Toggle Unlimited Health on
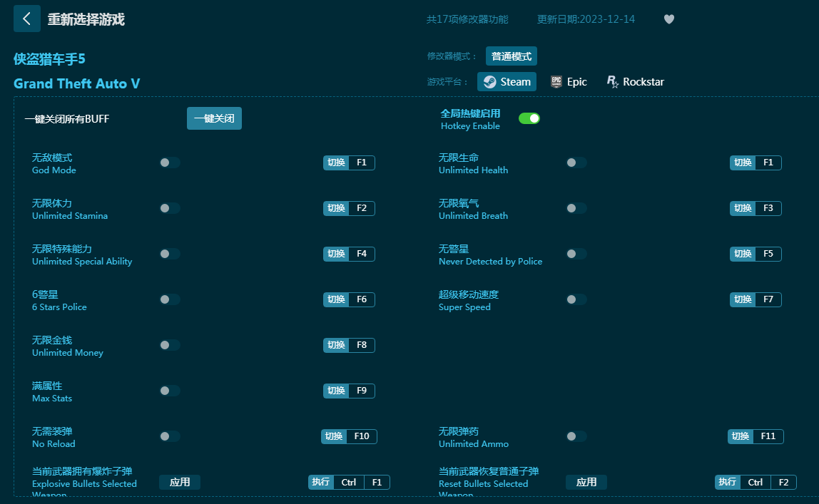This screenshot has width=819, height=504. 576,163
